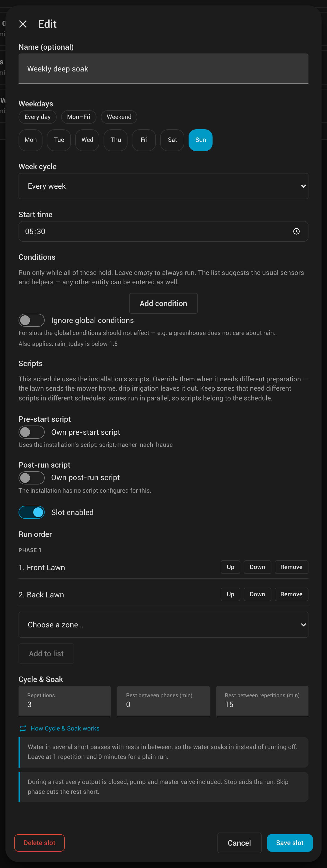
Task: Enable Own post-run script toggle
Action: tap(32, 477)
